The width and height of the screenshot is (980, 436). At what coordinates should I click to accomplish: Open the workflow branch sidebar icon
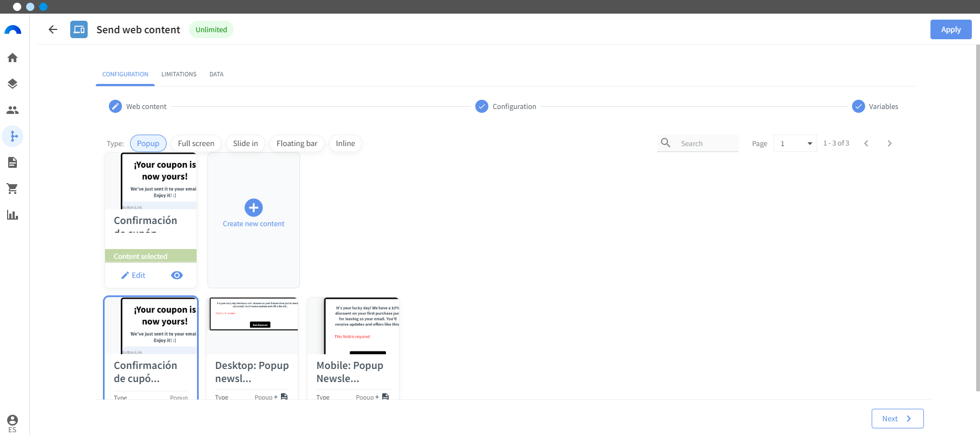(13, 136)
